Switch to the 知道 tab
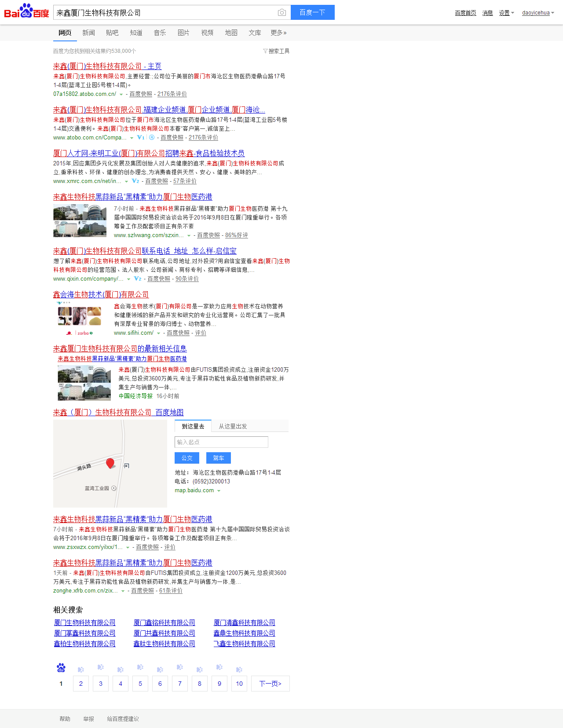The height and width of the screenshot is (728, 563). click(x=136, y=33)
